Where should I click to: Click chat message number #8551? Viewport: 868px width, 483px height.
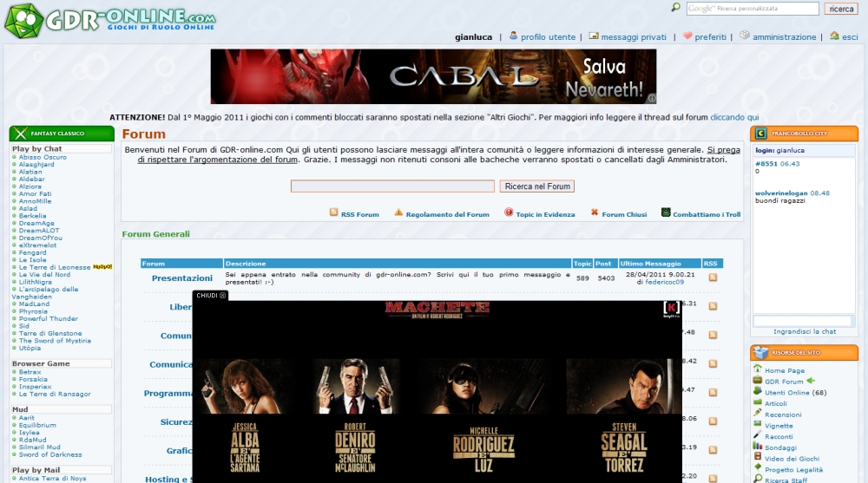point(766,164)
